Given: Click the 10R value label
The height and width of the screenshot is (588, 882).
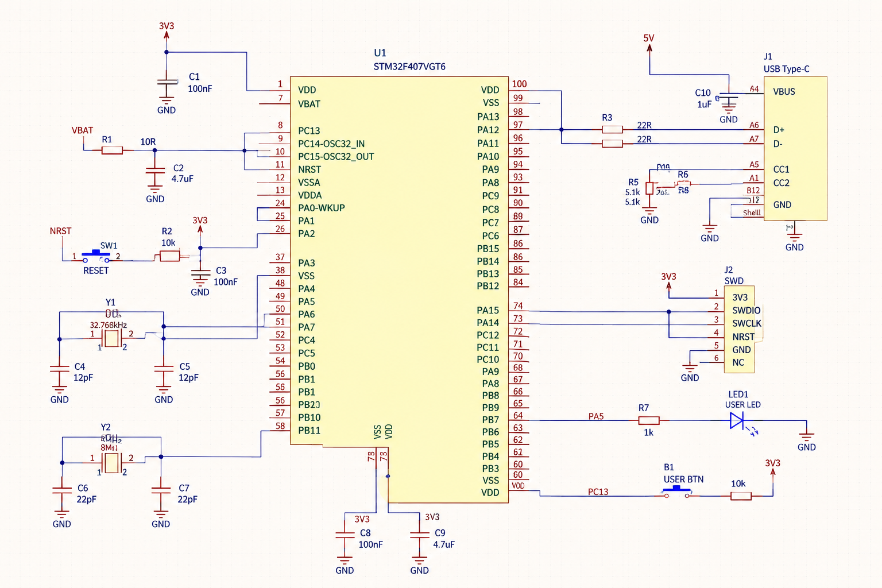Looking at the screenshot, I should click(x=148, y=142).
